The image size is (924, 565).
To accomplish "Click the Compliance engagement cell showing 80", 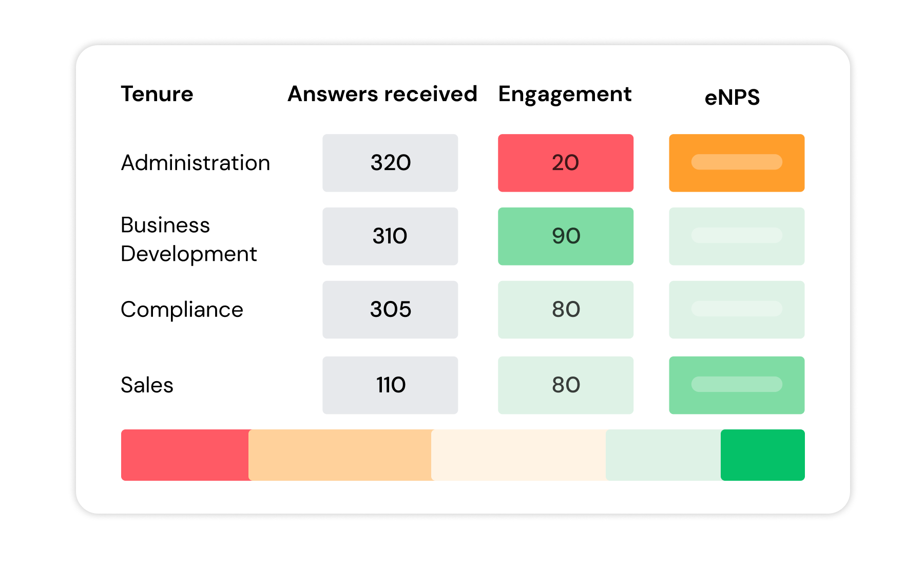I will (566, 310).
